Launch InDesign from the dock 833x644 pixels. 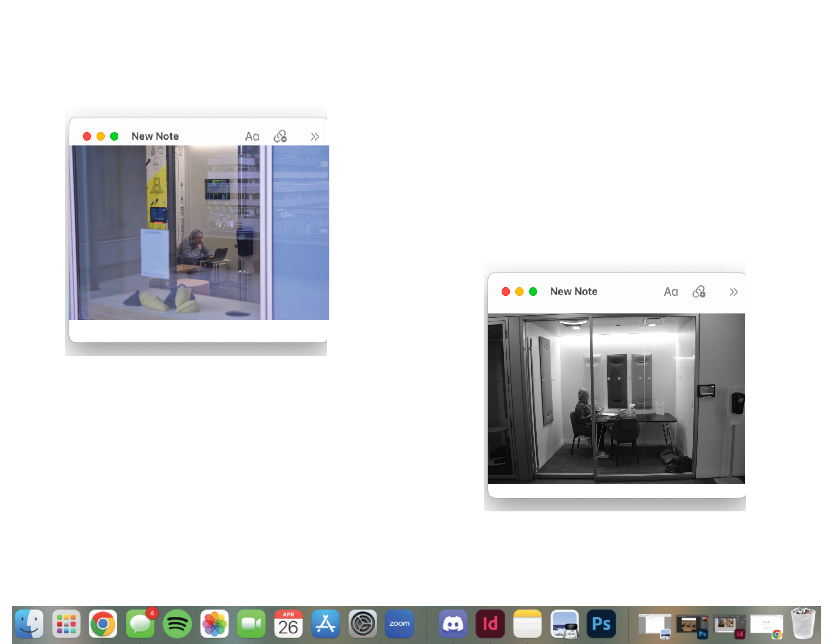(490, 624)
